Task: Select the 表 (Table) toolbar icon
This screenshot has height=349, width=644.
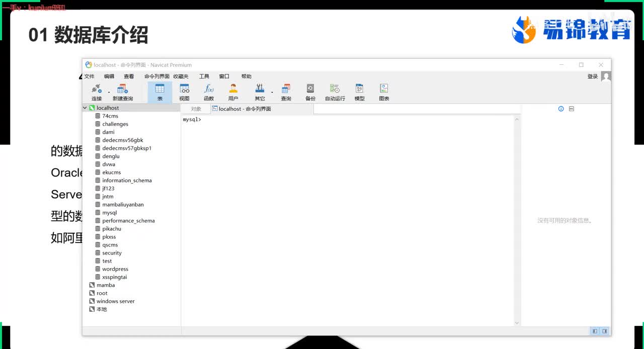Action: click(x=159, y=93)
